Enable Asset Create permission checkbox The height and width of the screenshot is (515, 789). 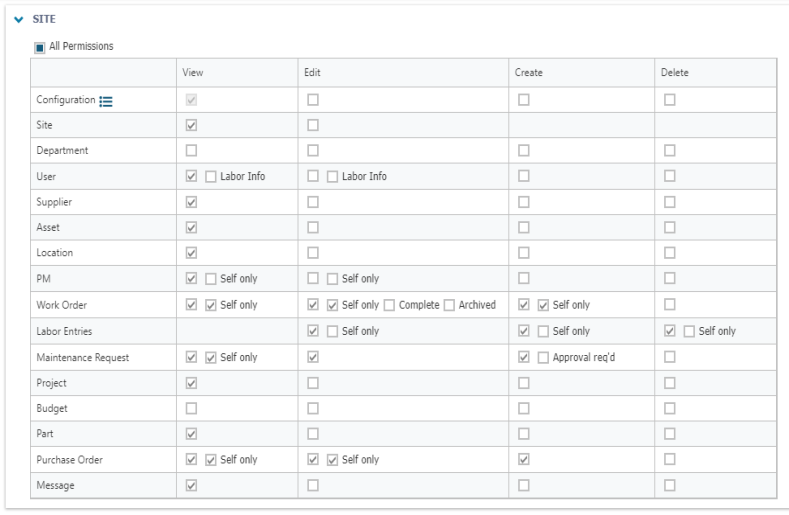tap(524, 228)
